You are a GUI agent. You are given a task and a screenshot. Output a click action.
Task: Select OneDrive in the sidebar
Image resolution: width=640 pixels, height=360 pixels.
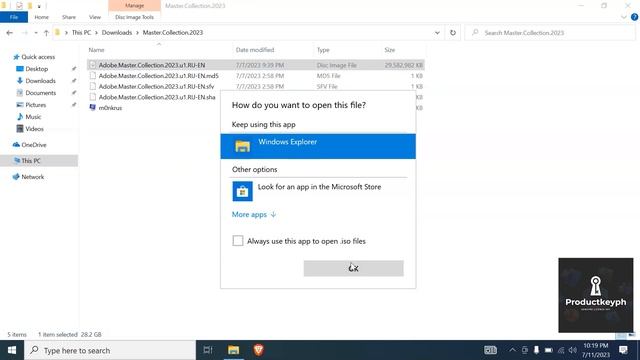[x=33, y=145]
